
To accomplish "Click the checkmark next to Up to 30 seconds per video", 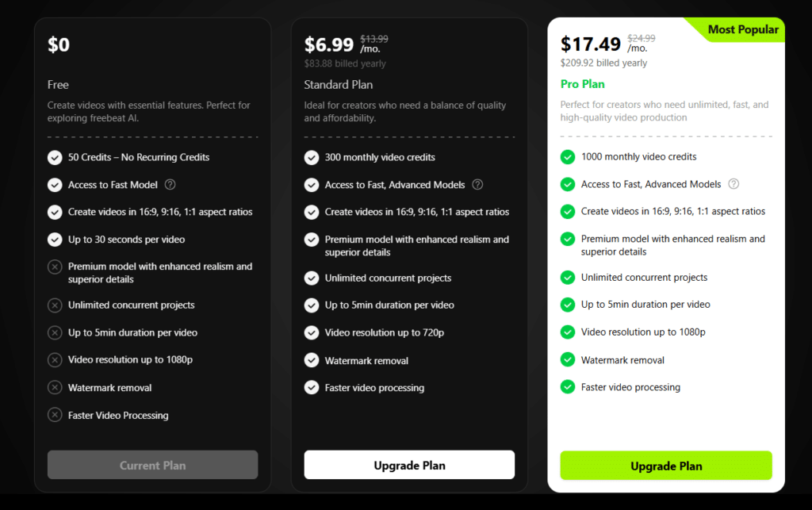I will (x=55, y=239).
